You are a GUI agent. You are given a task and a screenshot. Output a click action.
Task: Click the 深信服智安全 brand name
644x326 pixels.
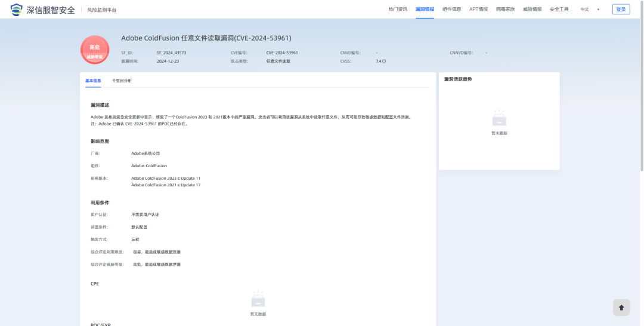click(x=51, y=10)
